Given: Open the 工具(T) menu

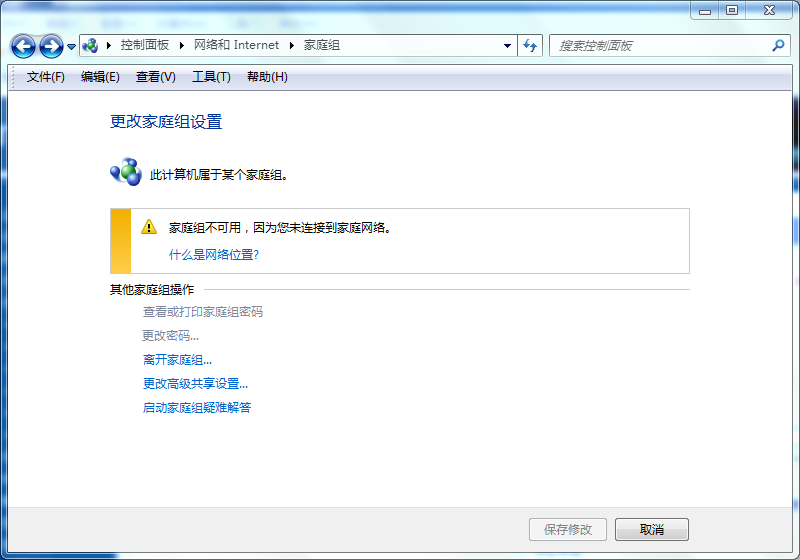Looking at the screenshot, I should 211,77.
